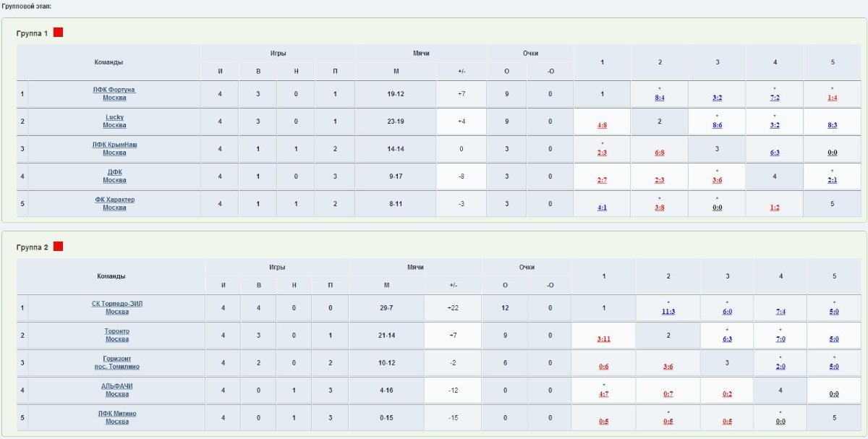Open ЛФК Фортуна Москва team page

[114, 94]
